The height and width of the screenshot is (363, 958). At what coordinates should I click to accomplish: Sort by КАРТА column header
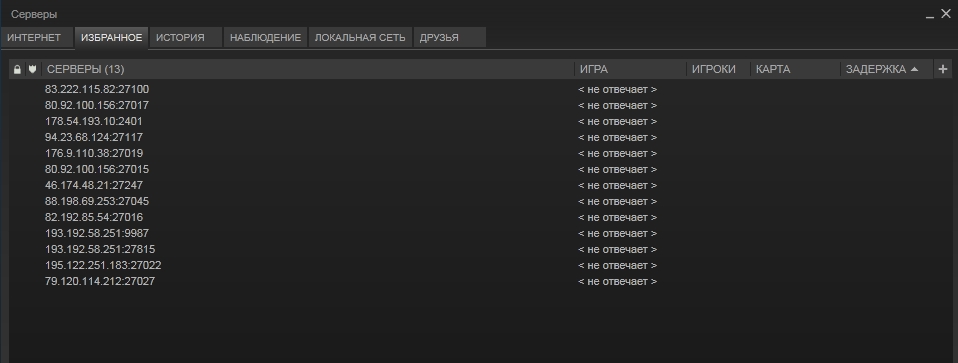pos(795,69)
